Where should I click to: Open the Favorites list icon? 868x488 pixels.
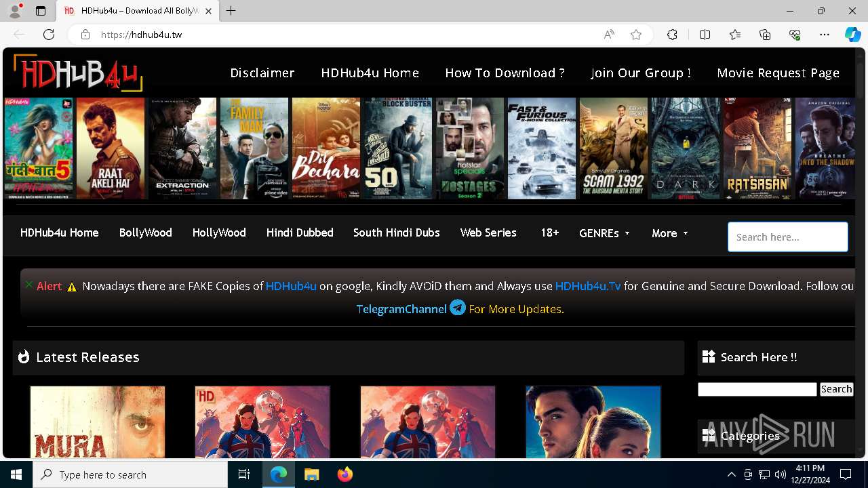coord(735,35)
